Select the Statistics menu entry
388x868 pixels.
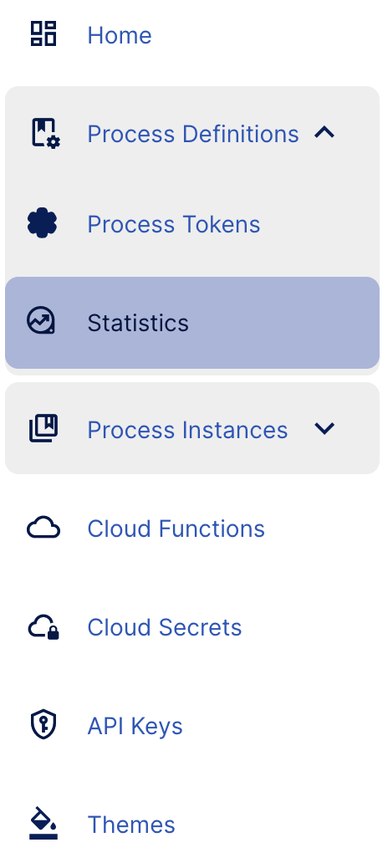pos(192,323)
